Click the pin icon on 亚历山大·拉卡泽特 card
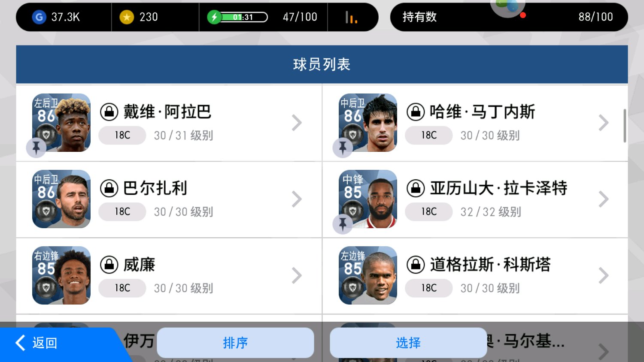 coord(343,224)
